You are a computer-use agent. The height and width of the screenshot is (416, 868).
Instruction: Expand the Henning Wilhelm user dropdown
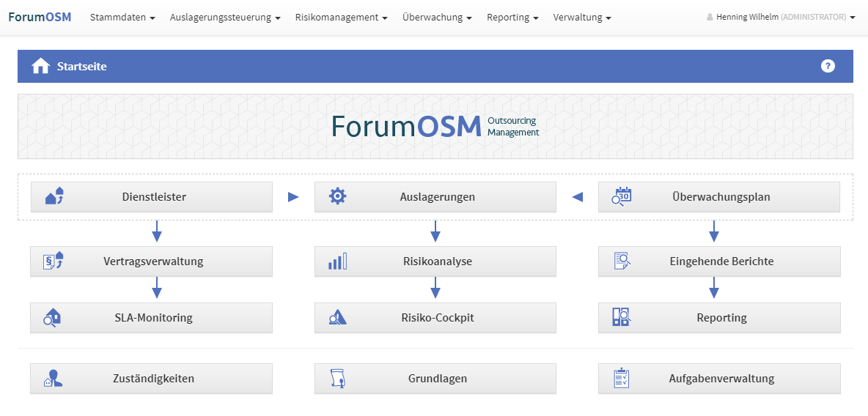coord(781,17)
